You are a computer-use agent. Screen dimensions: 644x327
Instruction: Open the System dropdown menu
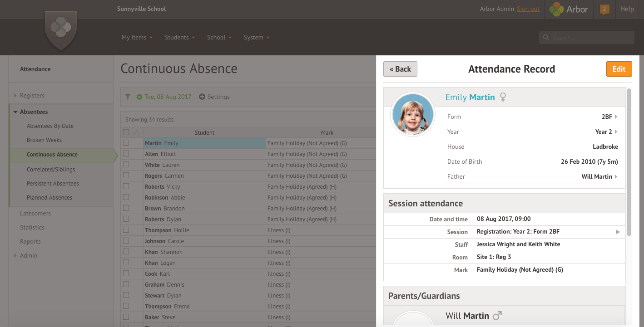click(x=257, y=37)
